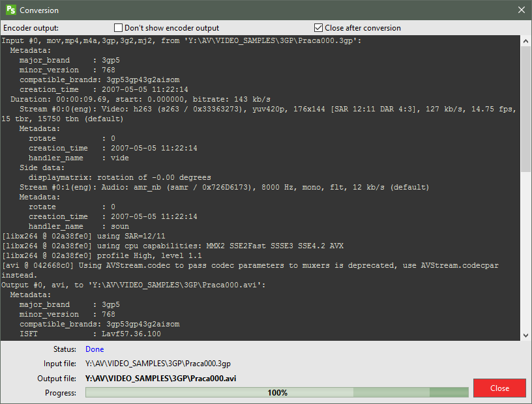
Task: Click the 'displaymatrix: rotation of -0.00 degrees' line
Action: click(x=119, y=177)
